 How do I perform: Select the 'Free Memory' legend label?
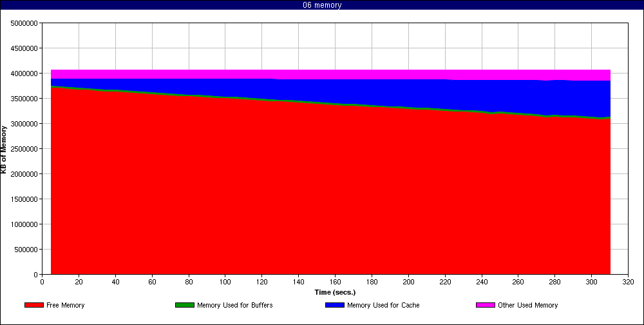pyautogui.click(x=65, y=305)
